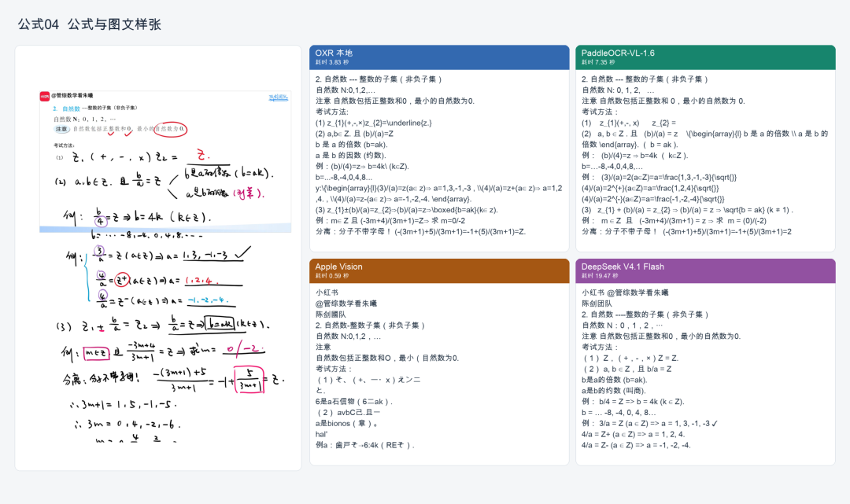850x504 pixels.
Task: Click OXR line 'b=...-8,-4,0,4,8...'
Action: click(344, 177)
